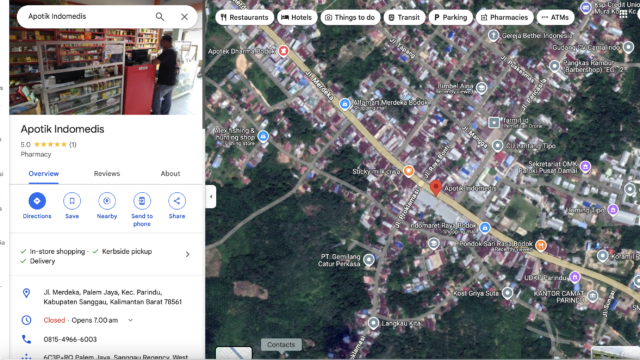The height and width of the screenshot is (360, 640).
Task: Expand service options chevron arrow
Action: click(187, 254)
